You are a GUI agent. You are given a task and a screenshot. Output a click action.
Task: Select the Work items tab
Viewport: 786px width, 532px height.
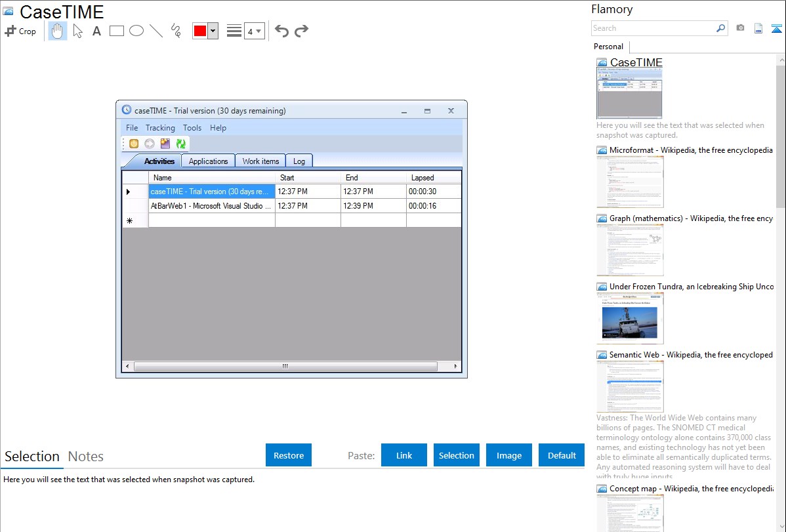260,161
